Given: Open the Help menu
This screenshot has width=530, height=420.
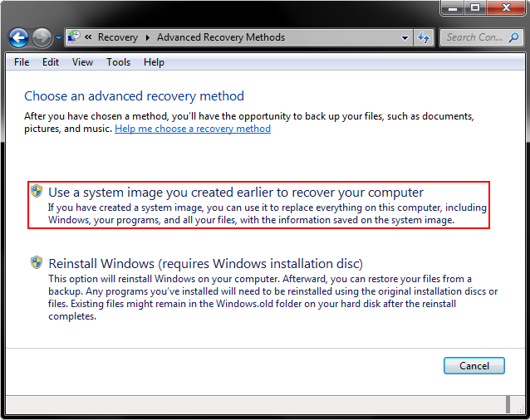Looking at the screenshot, I should (154, 62).
